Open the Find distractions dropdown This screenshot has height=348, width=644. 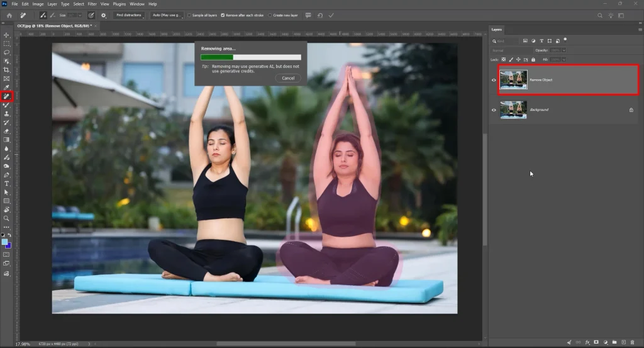pyautogui.click(x=129, y=15)
